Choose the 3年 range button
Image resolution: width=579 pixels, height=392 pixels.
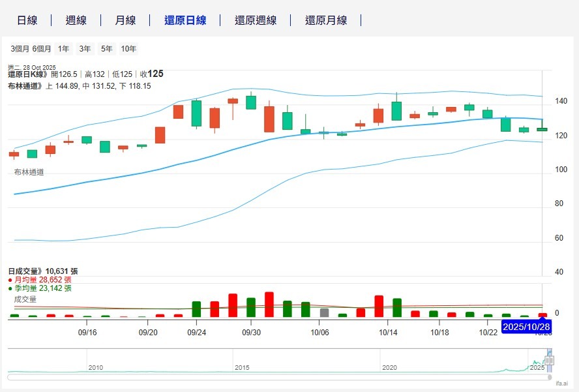click(85, 49)
